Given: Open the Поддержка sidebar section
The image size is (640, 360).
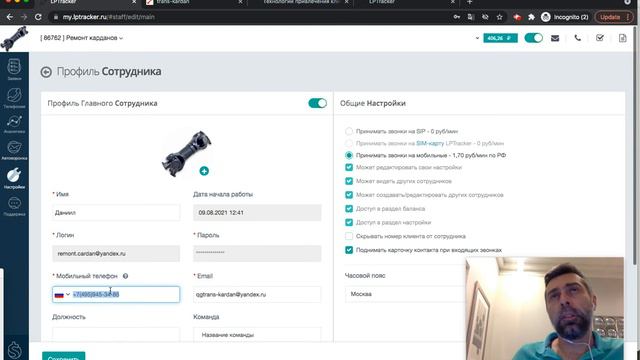Looking at the screenshot, I should click(14, 206).
